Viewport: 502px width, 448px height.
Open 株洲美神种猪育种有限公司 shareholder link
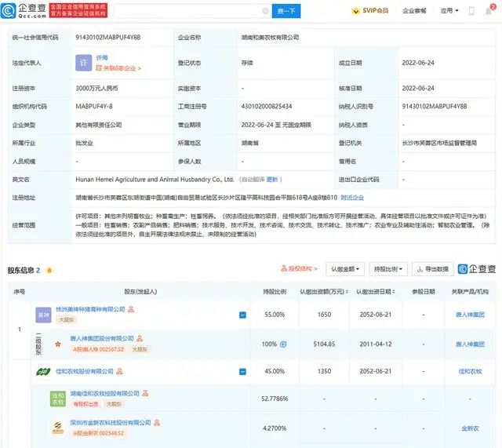90,309
